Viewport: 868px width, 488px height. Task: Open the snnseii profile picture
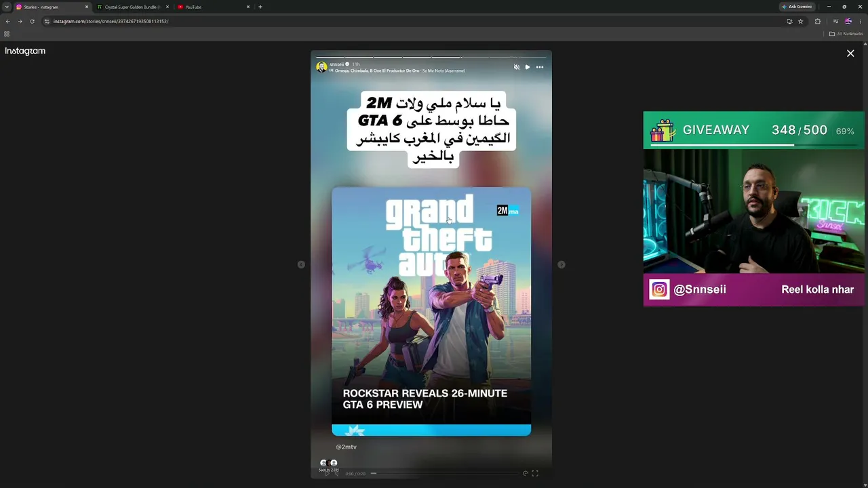point(321,67)
